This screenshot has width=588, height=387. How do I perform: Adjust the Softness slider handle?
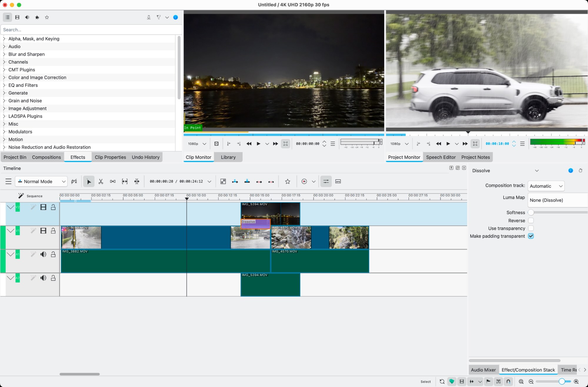(x=531, y=212)
